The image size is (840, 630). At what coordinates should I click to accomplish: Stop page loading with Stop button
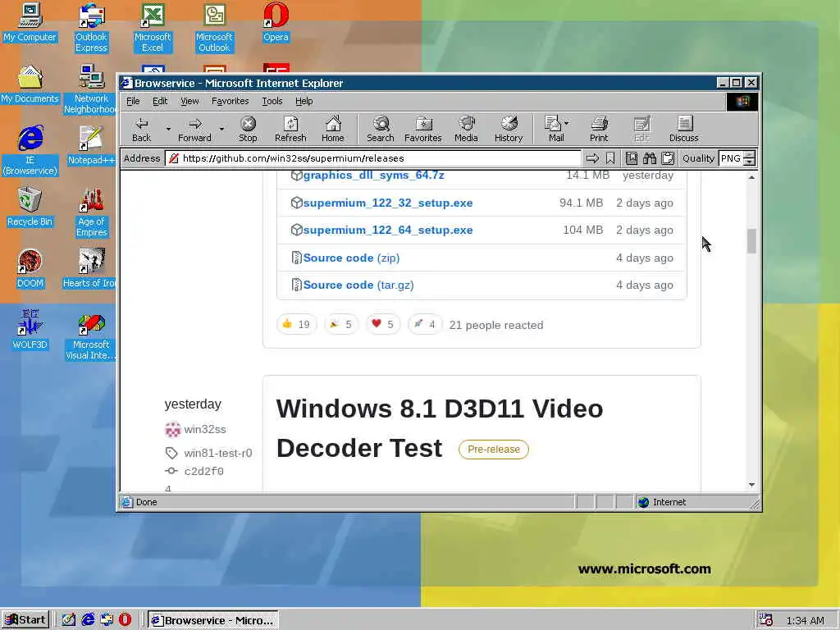pos(248,129)
